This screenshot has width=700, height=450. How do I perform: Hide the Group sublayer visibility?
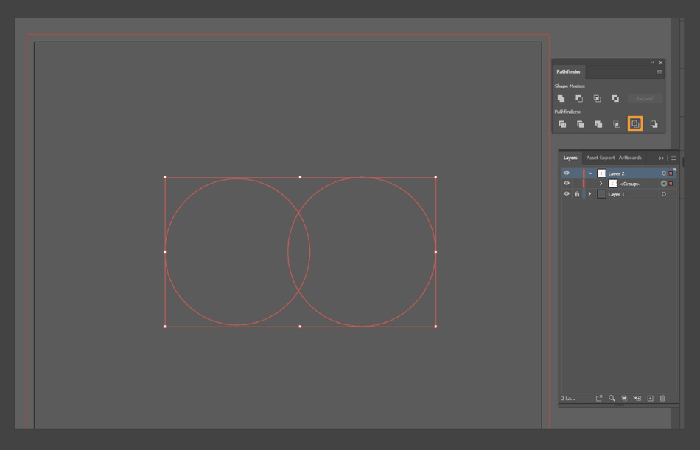pyautogui.click(x=567, y=183)
